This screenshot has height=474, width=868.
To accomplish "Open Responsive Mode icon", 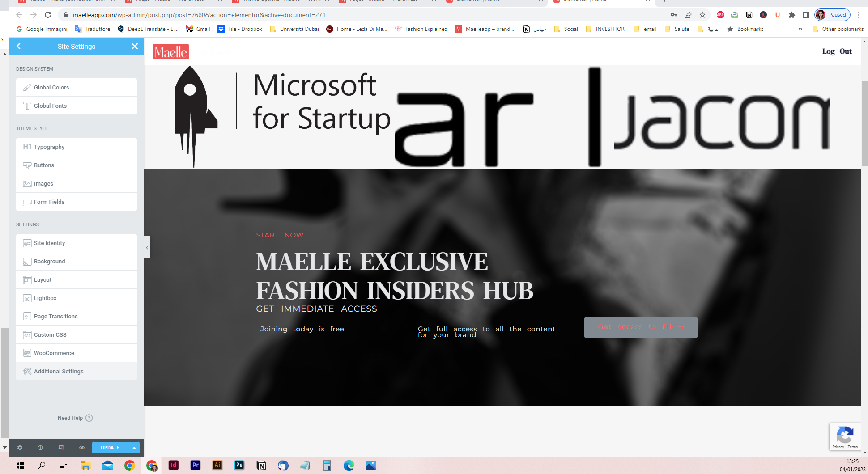I will click(61, 448).
